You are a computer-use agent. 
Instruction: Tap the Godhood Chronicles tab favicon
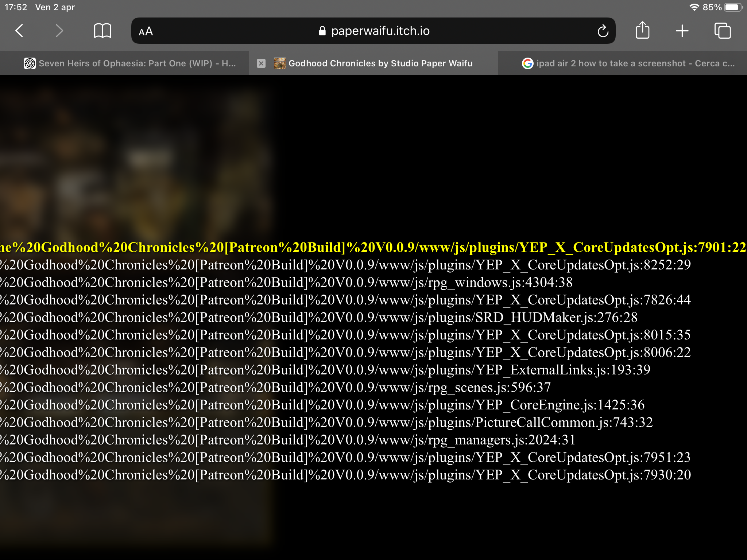280,63
